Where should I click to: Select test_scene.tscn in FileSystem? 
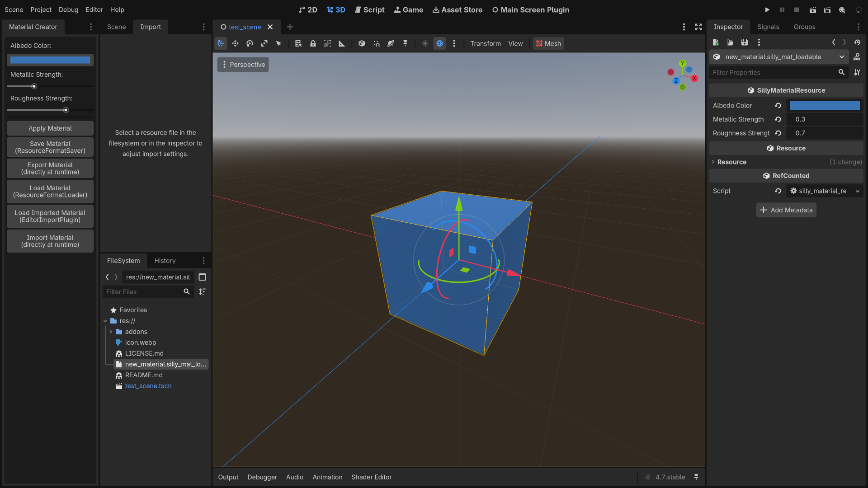[148, 386]
